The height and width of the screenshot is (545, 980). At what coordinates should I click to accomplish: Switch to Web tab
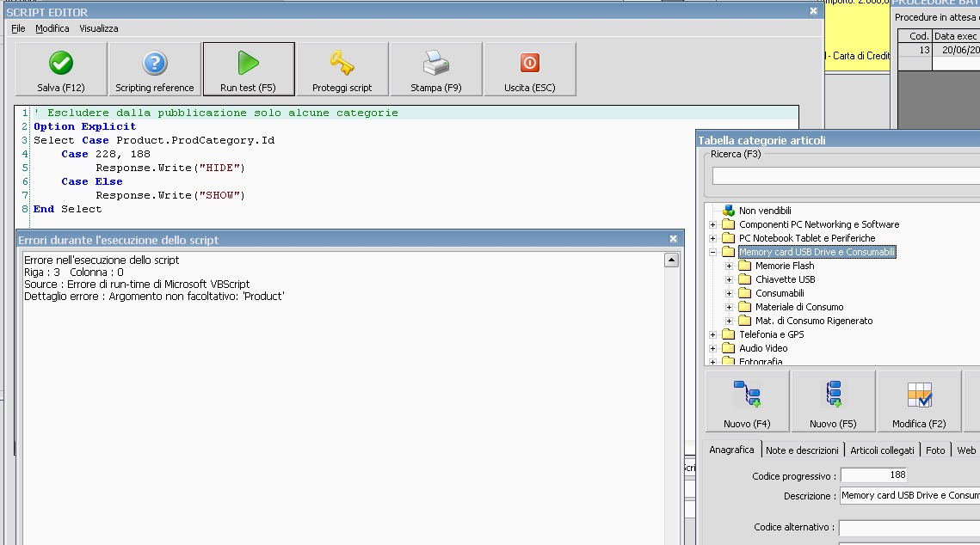(x=966, y=450)
